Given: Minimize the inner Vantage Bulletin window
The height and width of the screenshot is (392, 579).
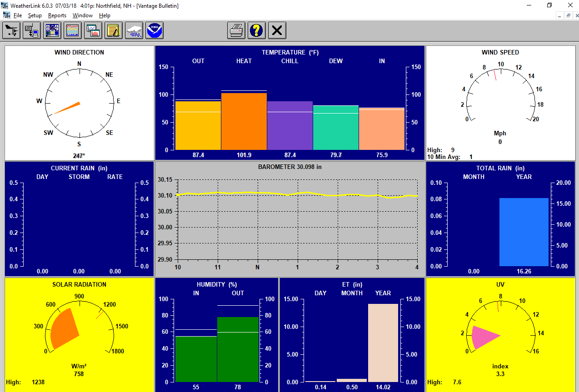Looking at the screenshot, I should point(560,15).
